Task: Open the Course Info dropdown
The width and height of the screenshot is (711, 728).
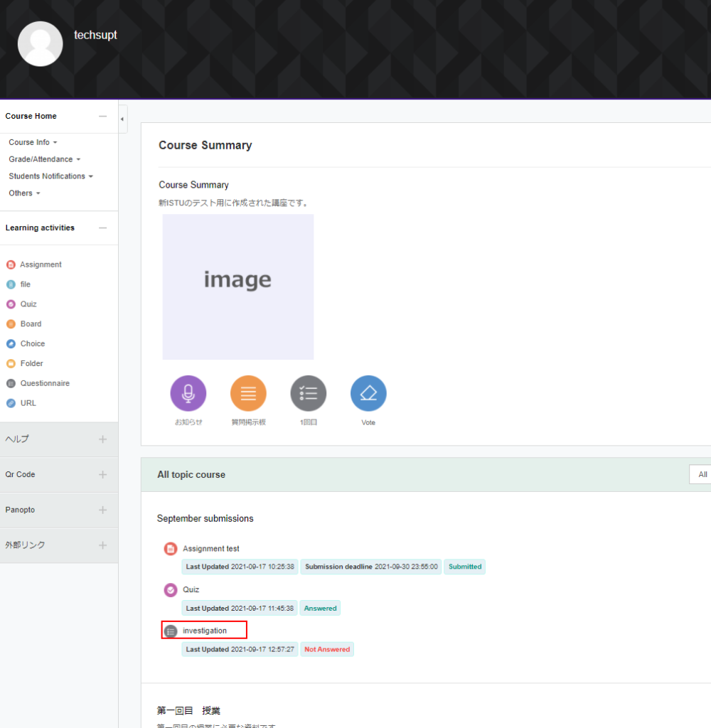Action: pos(33,142)
